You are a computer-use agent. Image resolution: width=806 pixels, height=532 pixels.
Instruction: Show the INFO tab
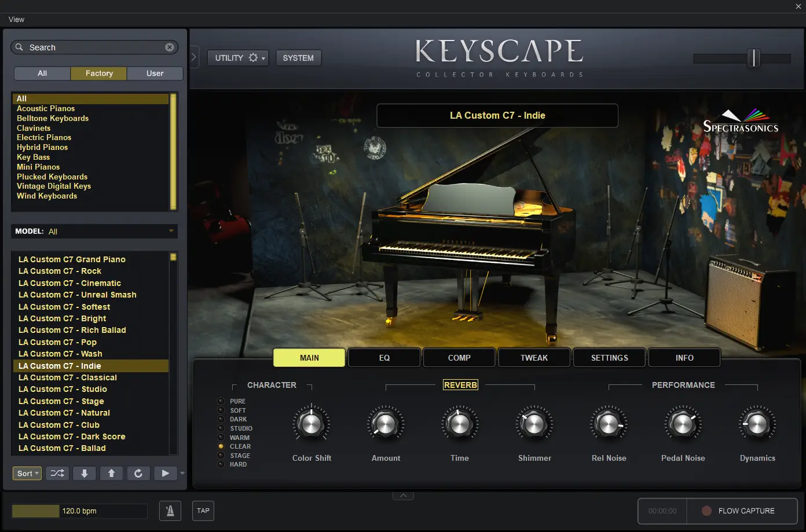(684, 358)
